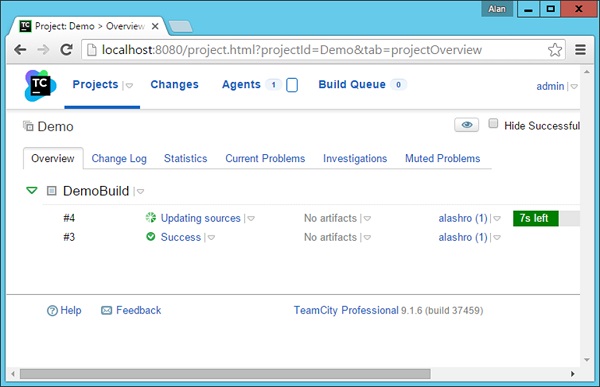Click the green success check icon for #3

click(151, 237)
